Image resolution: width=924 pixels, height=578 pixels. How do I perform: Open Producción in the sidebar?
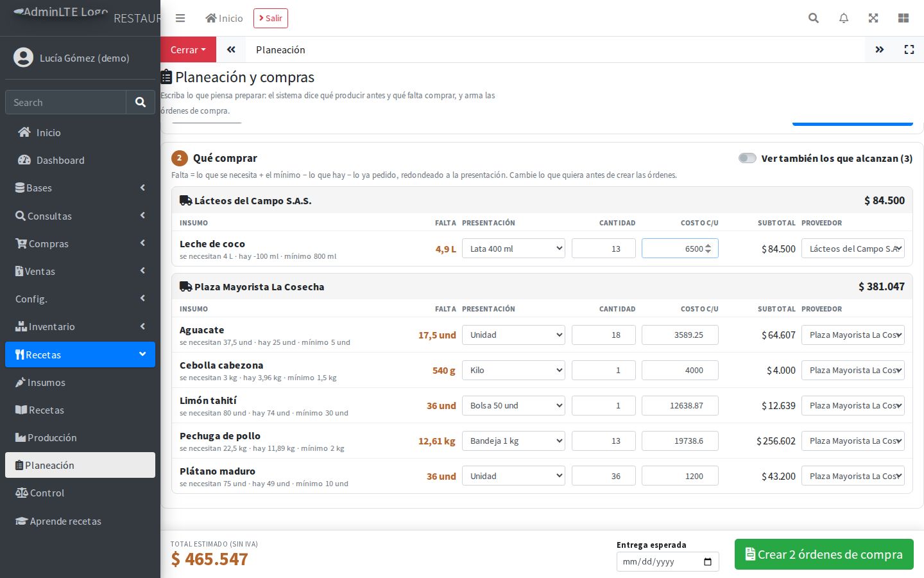(80, 437)
